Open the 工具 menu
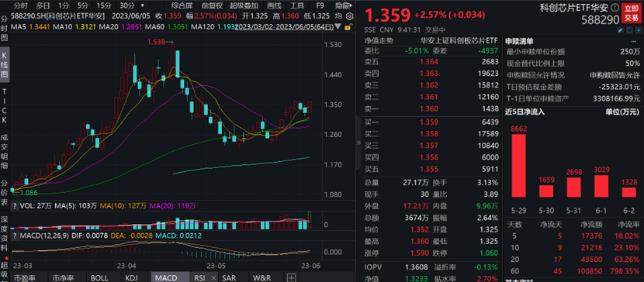Screen dimensions: 644x282 tap(297, 5)
